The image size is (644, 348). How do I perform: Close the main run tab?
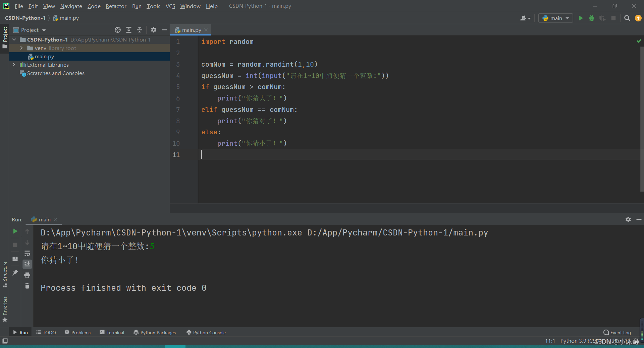click(55, 220)
